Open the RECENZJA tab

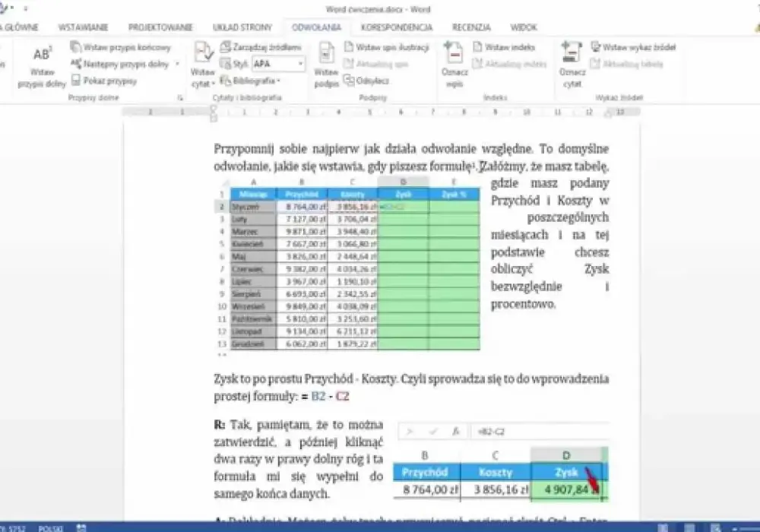click(471, 27)
